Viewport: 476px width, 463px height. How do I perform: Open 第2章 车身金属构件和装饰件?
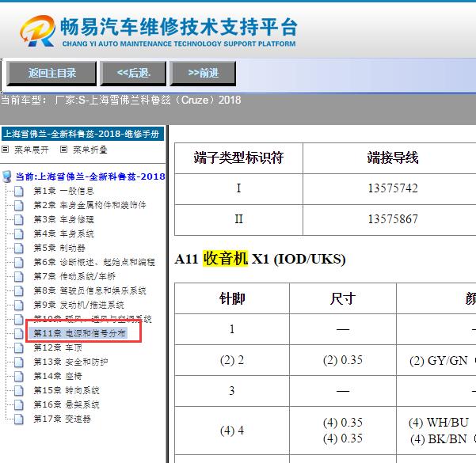(x=89, y=205)
